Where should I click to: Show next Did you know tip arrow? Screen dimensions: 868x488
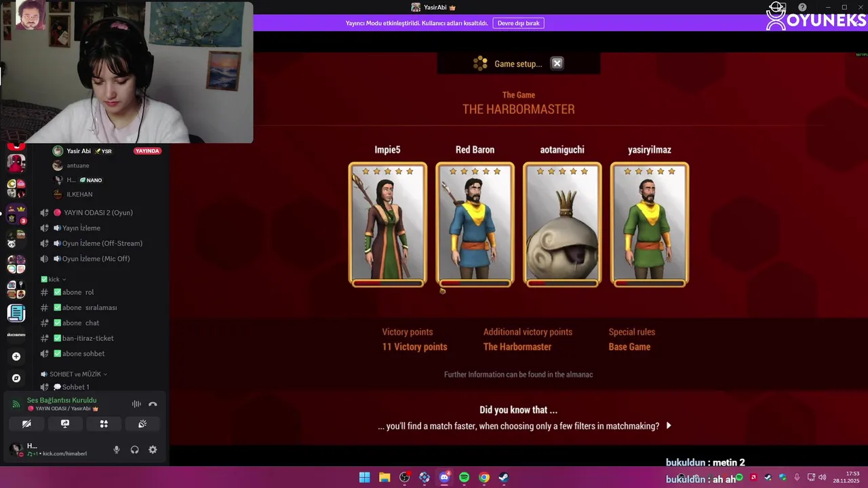point(669,426)
